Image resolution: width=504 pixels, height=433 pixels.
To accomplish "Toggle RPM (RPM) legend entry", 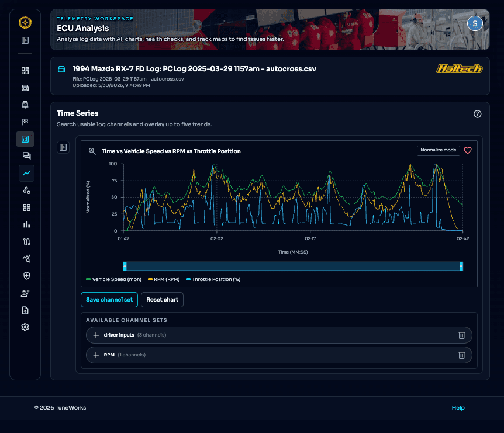I will 164,279.
